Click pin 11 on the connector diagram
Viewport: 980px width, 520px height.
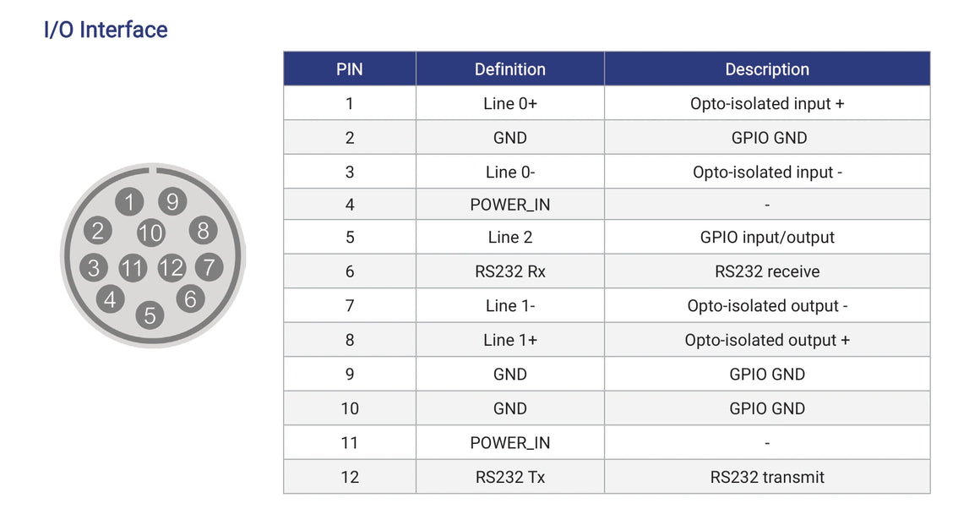pyautogui.click(x=133, y=268)
